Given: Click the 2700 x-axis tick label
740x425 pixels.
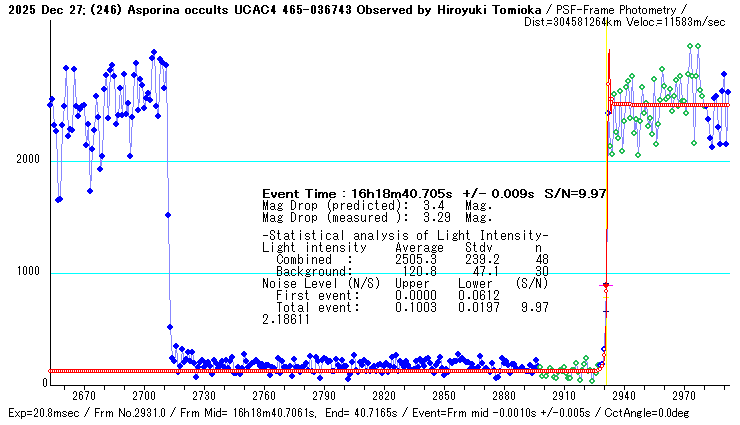Looking at the screenshot, I should click(x=144, y=396).
